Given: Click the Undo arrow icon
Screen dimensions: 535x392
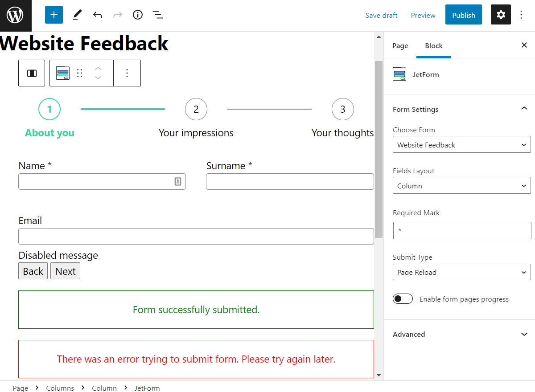Looking at the screenshot, I should [98, 15].
